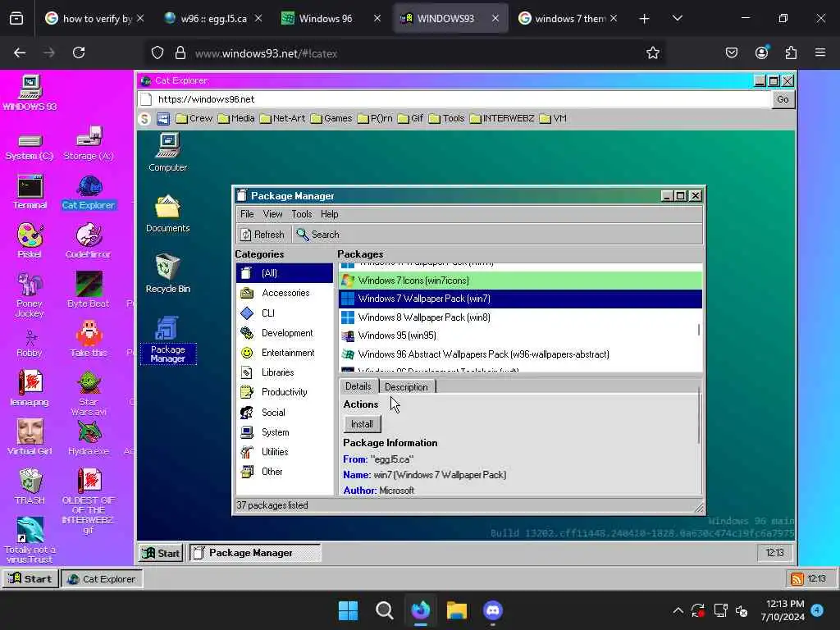Open Firefox list all tabs chevron

click(677, 19)
